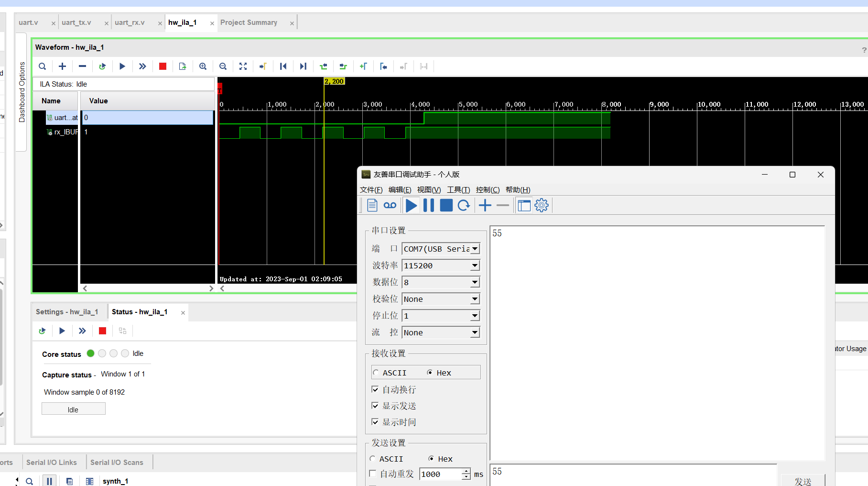
Task: Run trigger immediate in Status panel
Action: coord(82,331)
